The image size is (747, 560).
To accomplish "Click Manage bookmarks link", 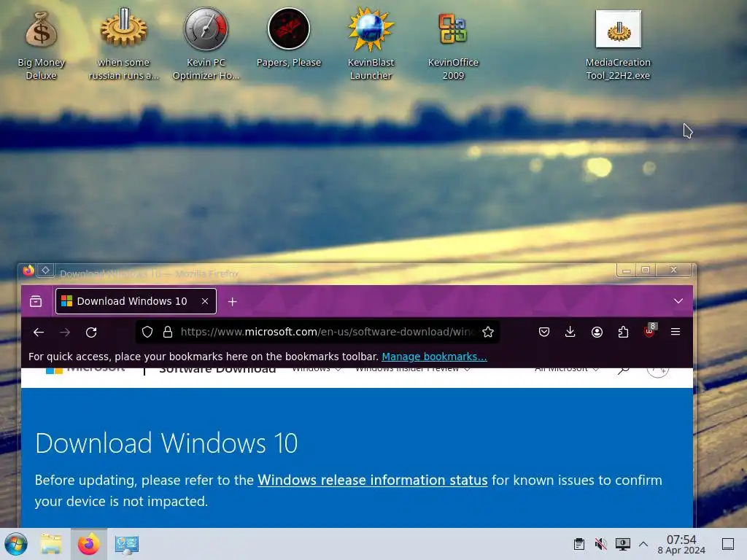I will [x=434, y=357].
